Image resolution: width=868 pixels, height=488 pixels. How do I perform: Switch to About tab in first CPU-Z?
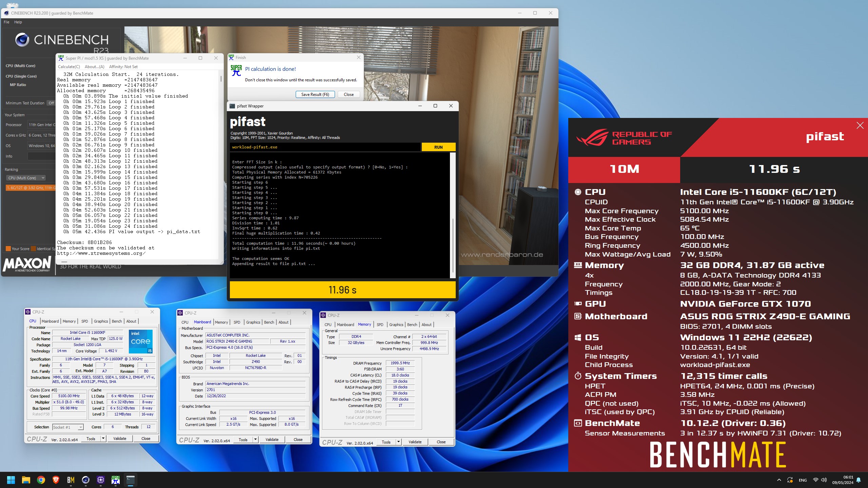131,321
